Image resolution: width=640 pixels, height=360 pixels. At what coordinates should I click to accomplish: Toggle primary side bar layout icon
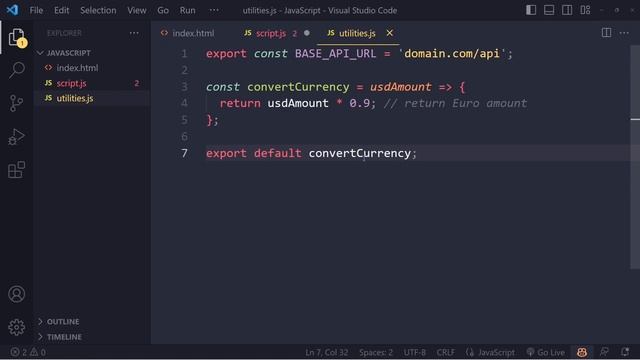(x=531, y=10)
